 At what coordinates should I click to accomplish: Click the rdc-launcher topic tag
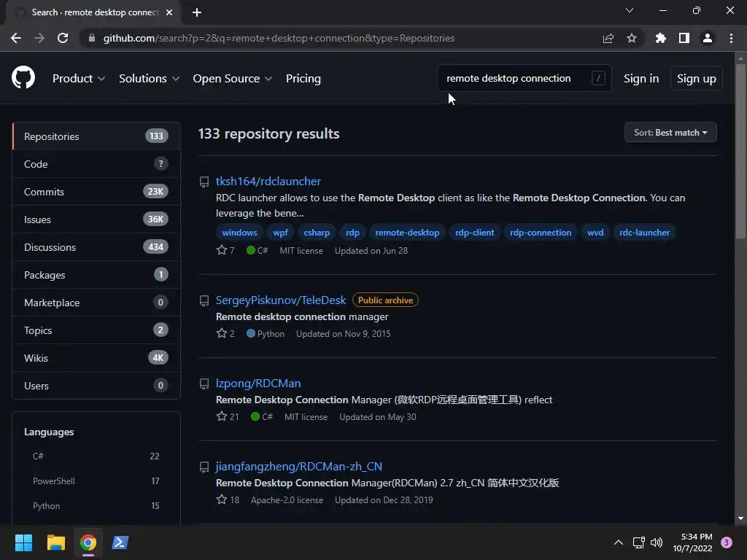click(644, 233)
